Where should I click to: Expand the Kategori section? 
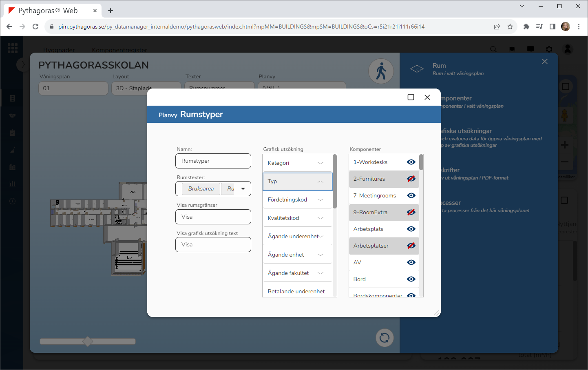[x=321, y=163]
